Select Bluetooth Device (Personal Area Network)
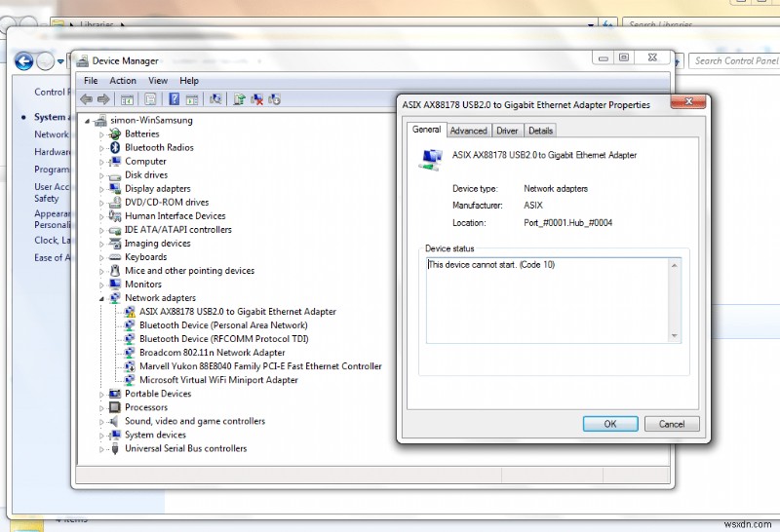This screenshot has height=532, width=780. [x=223, y=325]
